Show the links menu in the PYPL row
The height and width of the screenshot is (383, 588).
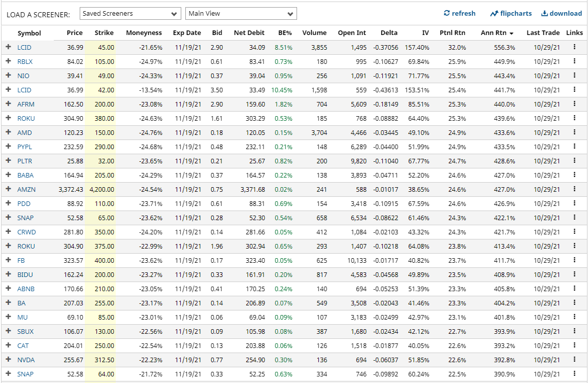click(x=574, y=147)
